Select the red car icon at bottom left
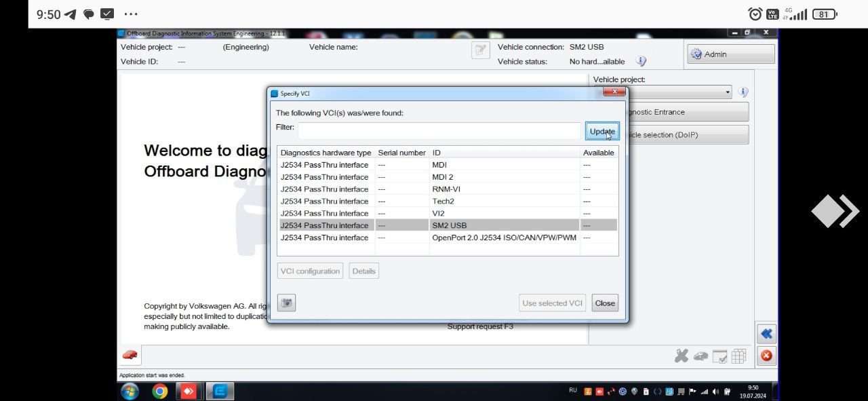The width and height of the screenshot is (868, 401). [130, 355]
